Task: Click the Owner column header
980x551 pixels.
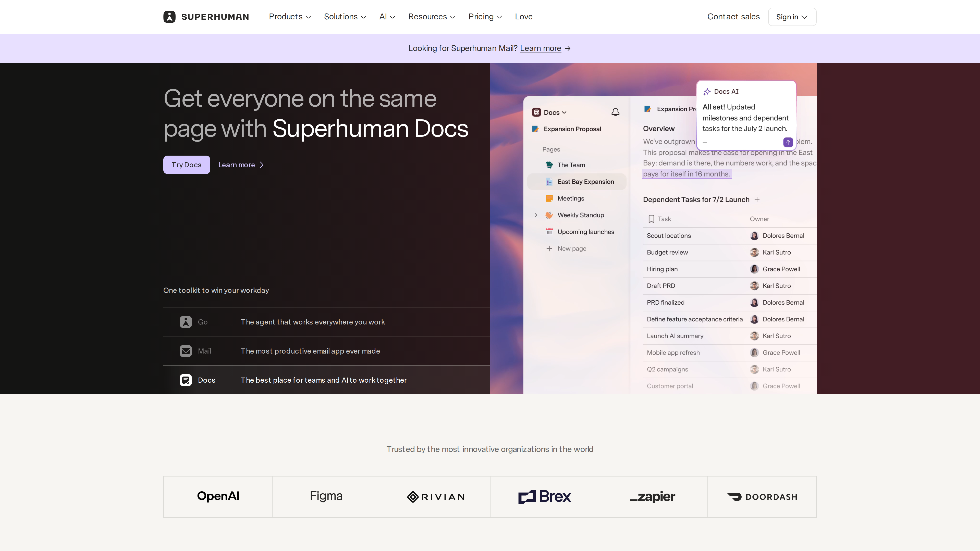Action: pyautogui.click(x=759, y=219)
